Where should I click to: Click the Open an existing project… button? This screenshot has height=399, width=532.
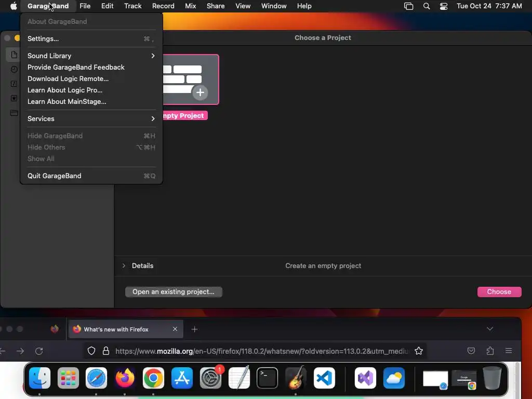pyautogui.click(x=174, y=292)
